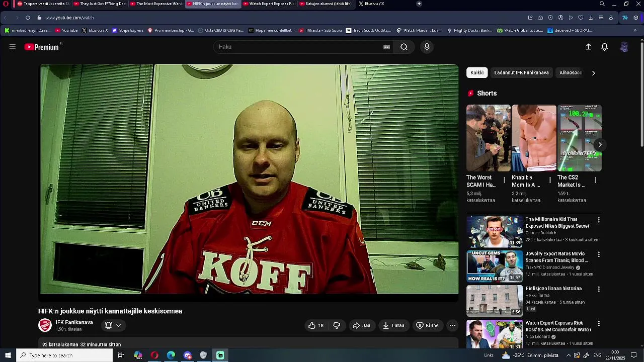Click the Windows taskbar search box

pyautogui.click(x=64, y=355)
